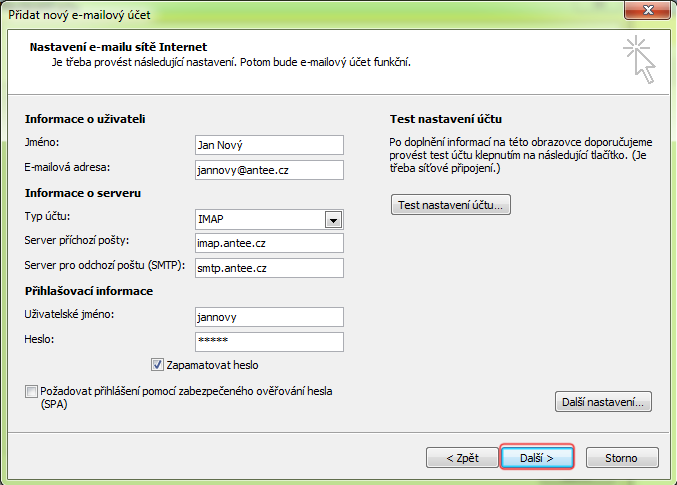Focus the Uživatelské jméno text box

pos(269,317)
